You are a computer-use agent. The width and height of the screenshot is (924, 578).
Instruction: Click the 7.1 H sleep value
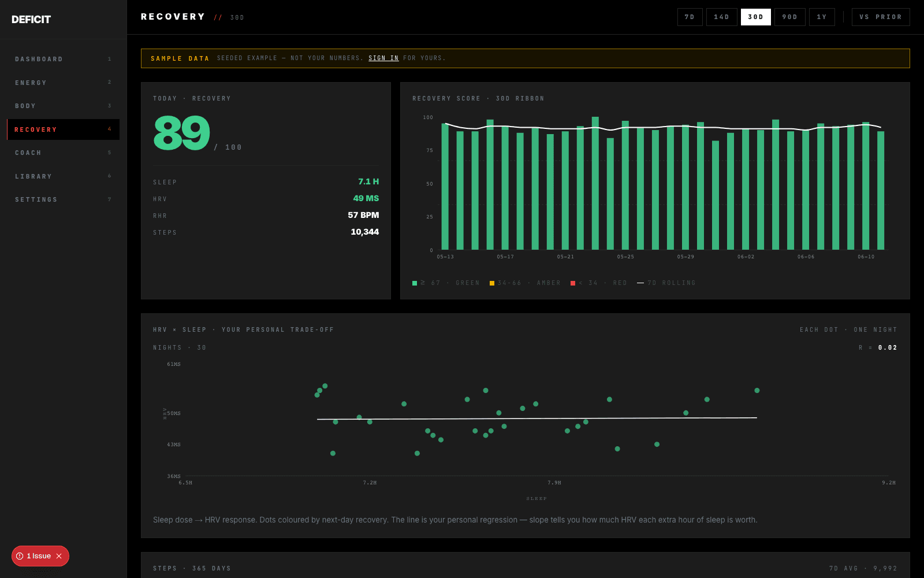point(368,181)
